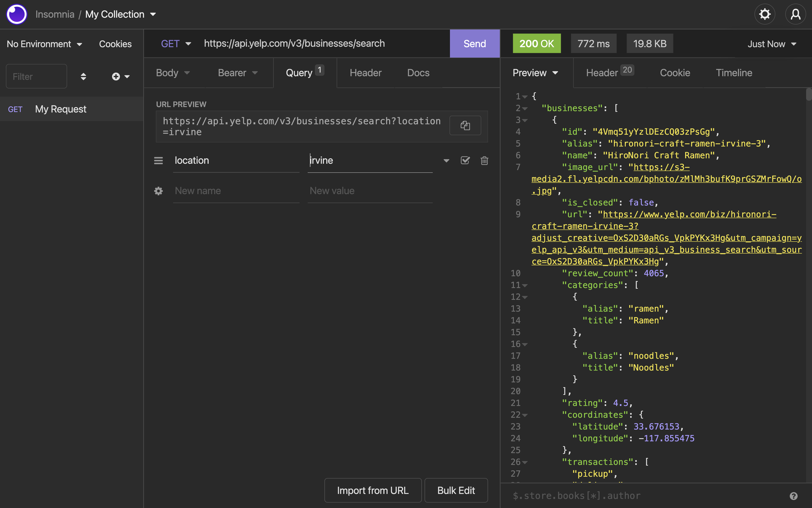Open the irvine value type dropdown arrow
This screenshot has width=812, height=508.
(446, 161)
